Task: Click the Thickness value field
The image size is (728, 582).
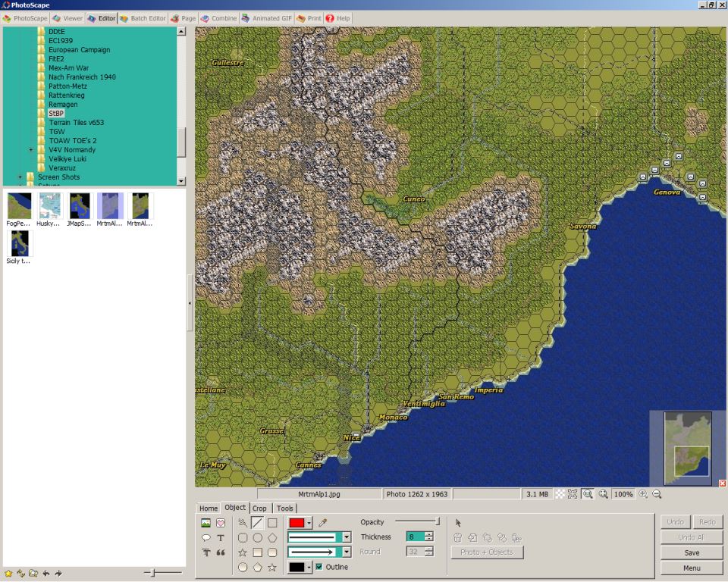Action: (415, 537)
